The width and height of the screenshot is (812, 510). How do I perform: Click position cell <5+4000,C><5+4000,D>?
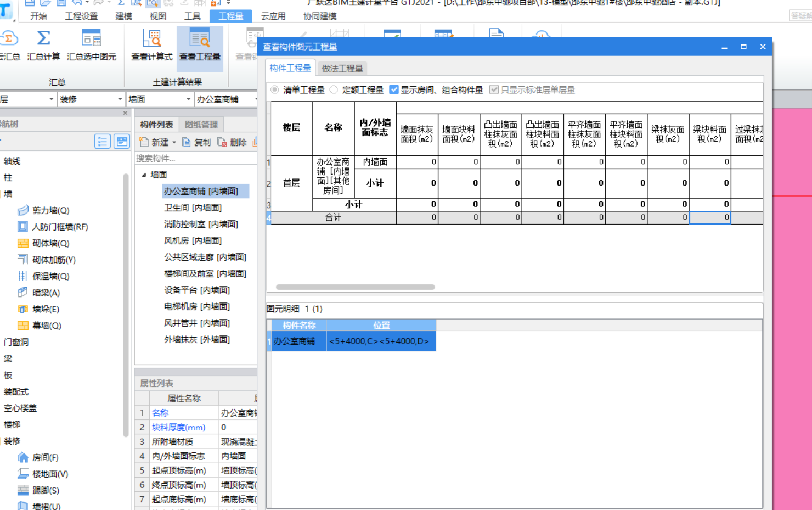(381, 341)
